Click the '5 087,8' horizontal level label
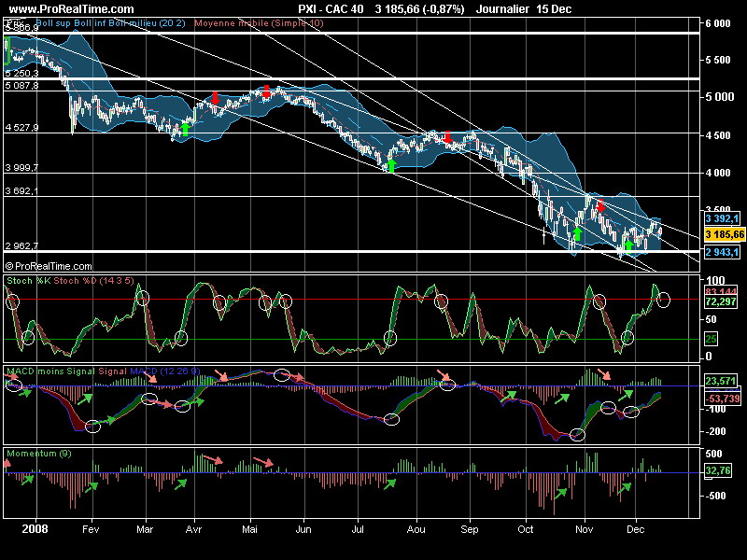 click(x=21, y=86)
